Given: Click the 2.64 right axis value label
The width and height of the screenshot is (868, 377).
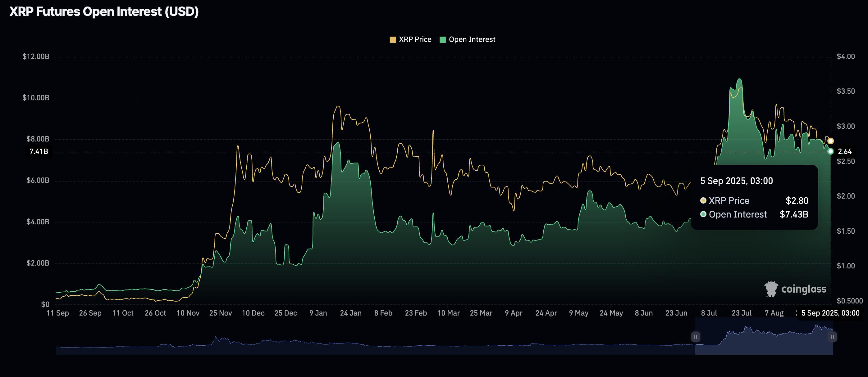Looking at the screenshot, I should click(x=845, y=151).
